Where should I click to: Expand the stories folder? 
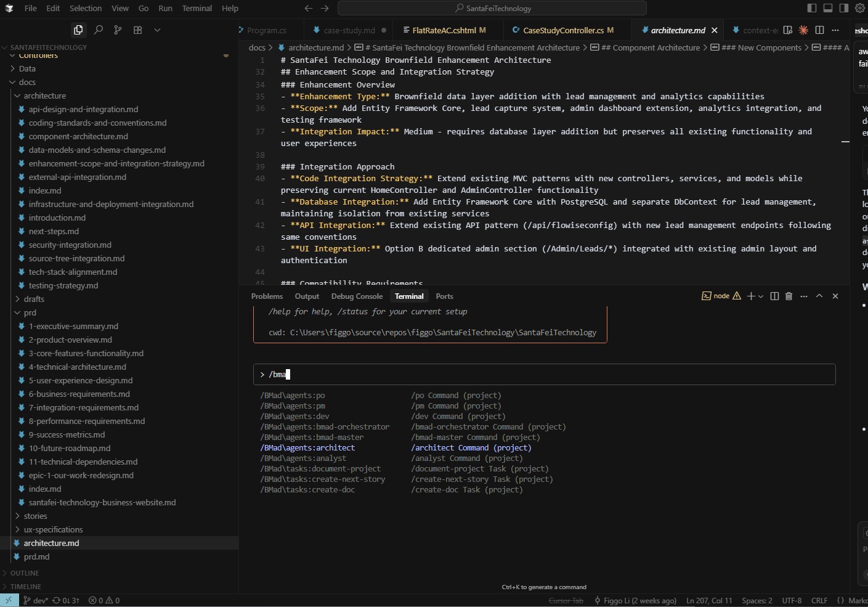point(119,516)
